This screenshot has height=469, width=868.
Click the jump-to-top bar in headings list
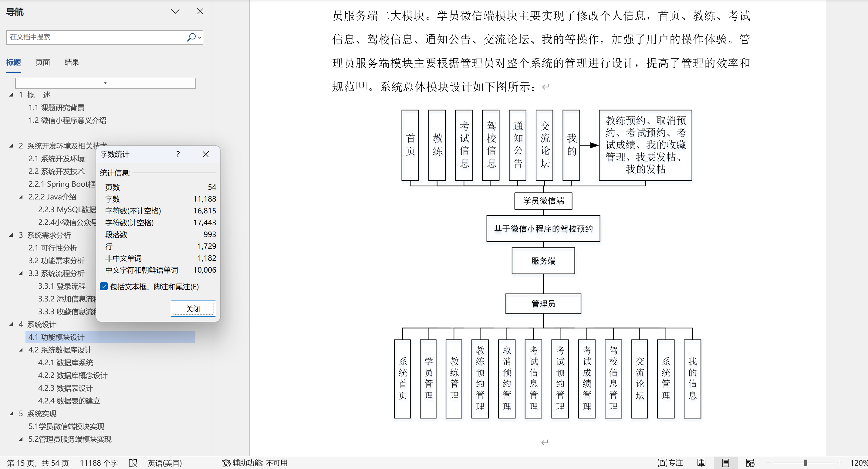pyautogui.click(x=106, y=83)
